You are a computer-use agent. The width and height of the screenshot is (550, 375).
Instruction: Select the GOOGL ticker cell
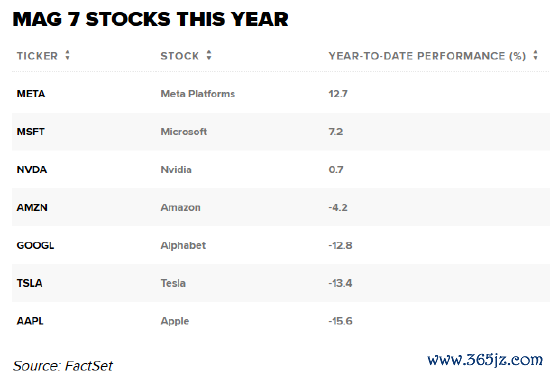pos(35,245)
